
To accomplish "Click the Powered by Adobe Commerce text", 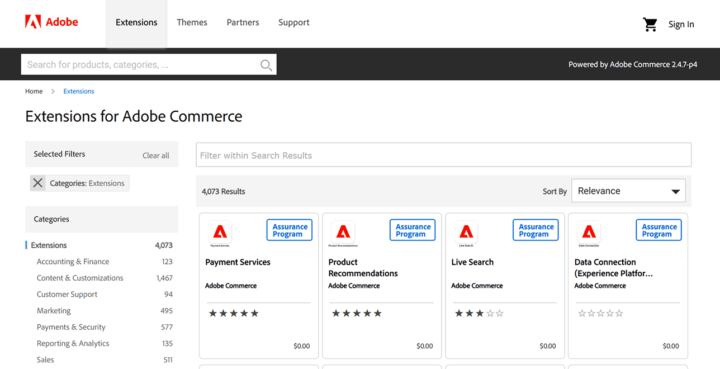I will coord(633,65).
